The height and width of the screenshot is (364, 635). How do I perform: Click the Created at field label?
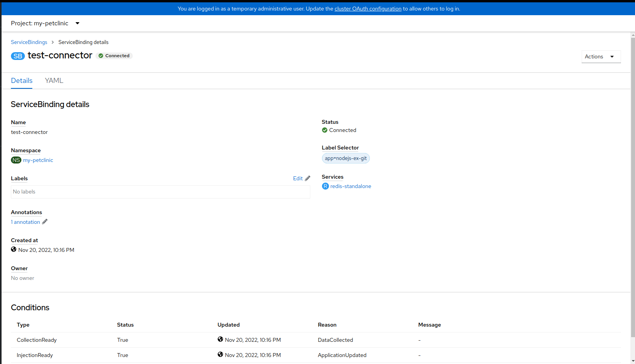(x=25, y=240)
